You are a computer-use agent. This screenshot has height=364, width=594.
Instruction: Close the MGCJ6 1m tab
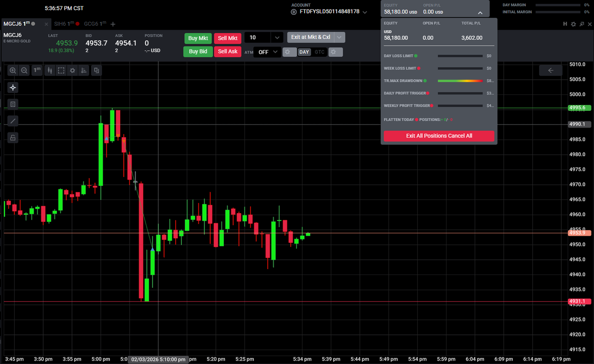47,24
